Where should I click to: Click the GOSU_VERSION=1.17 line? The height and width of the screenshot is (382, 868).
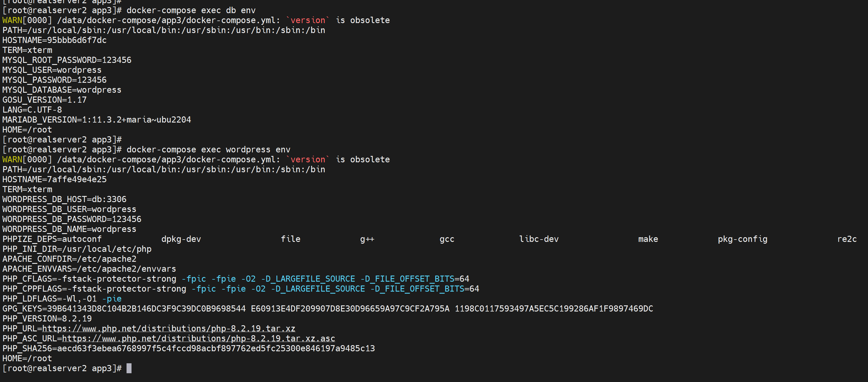point(44,100)
